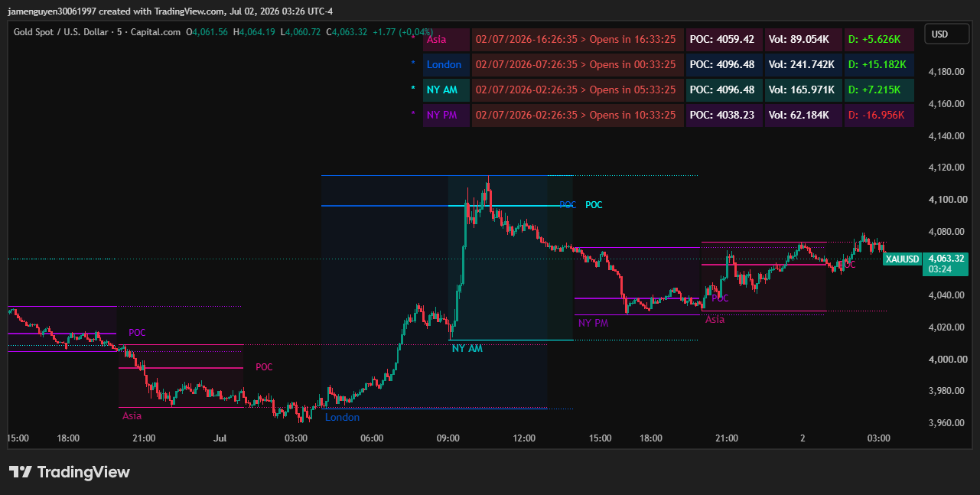
Task: Click the cell reading Opens in 05:33:25
Action: [x=578, y=90]
